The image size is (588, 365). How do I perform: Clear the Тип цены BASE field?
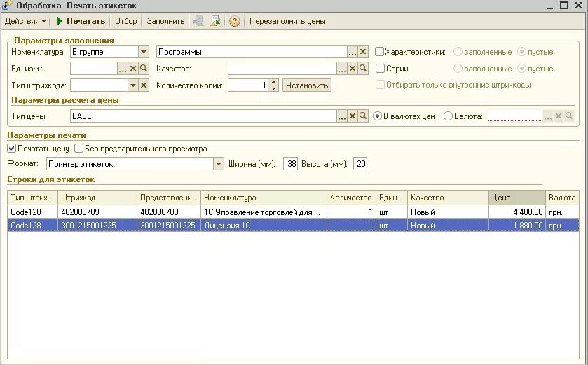(352, 116)
